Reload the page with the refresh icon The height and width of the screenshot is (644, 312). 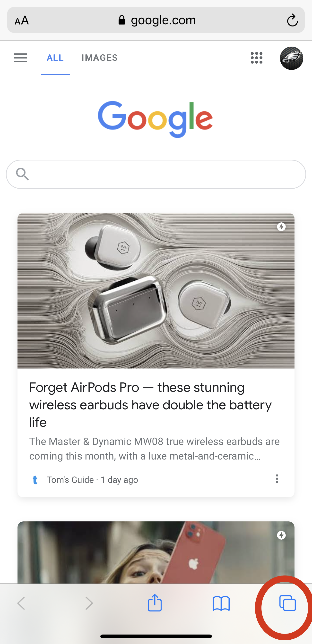292,20
